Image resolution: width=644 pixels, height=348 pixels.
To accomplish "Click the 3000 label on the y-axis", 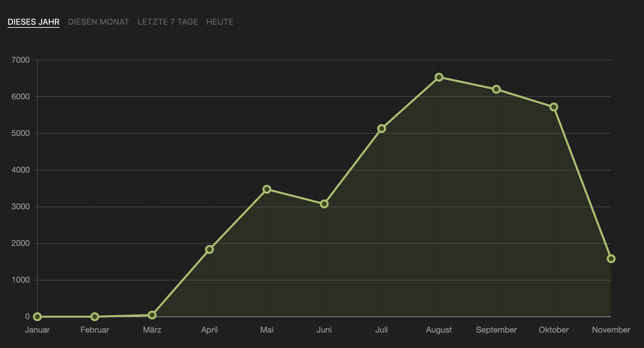I will coord(20,207).
